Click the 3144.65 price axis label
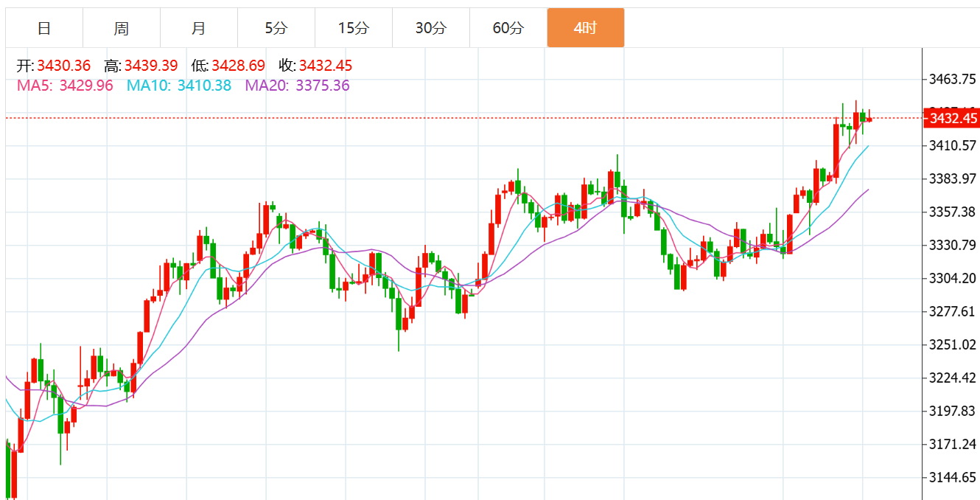 tap(953, 477)
